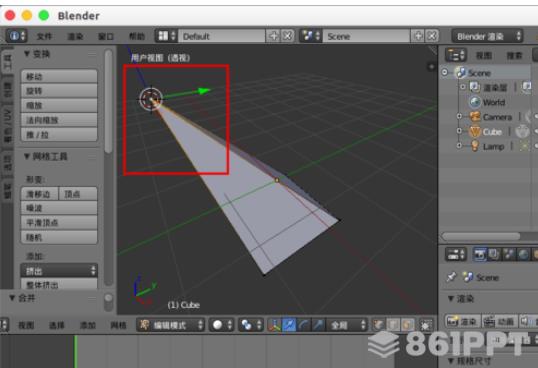Open the 挤出 extrude dropdown
538x368 pixels.
click(59, 271)
